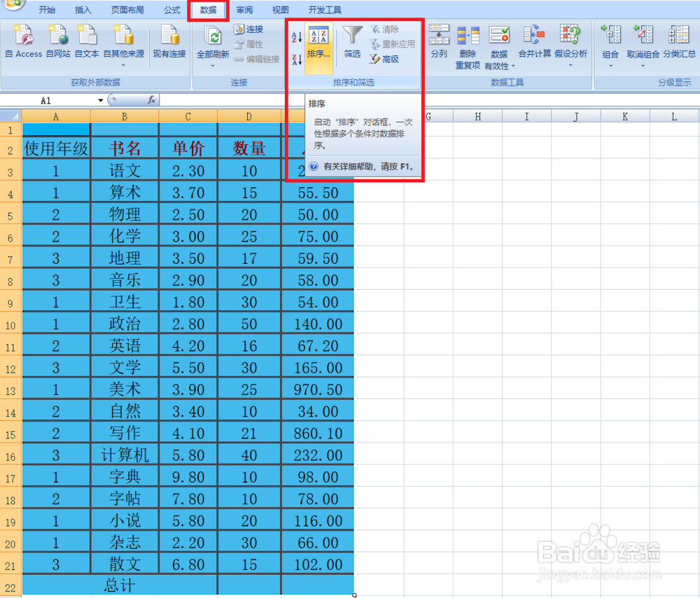The height and width of the screenshot is (598, 700).
Task: Click the 数量 header cell
Action: pyautogui.click(x=249, y=148)
